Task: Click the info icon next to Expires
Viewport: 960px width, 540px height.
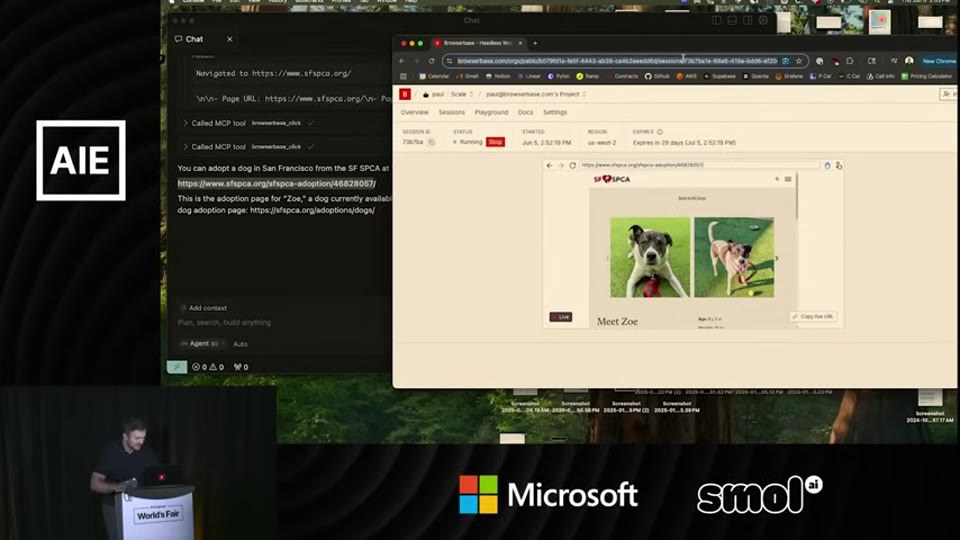Action: 660,132
